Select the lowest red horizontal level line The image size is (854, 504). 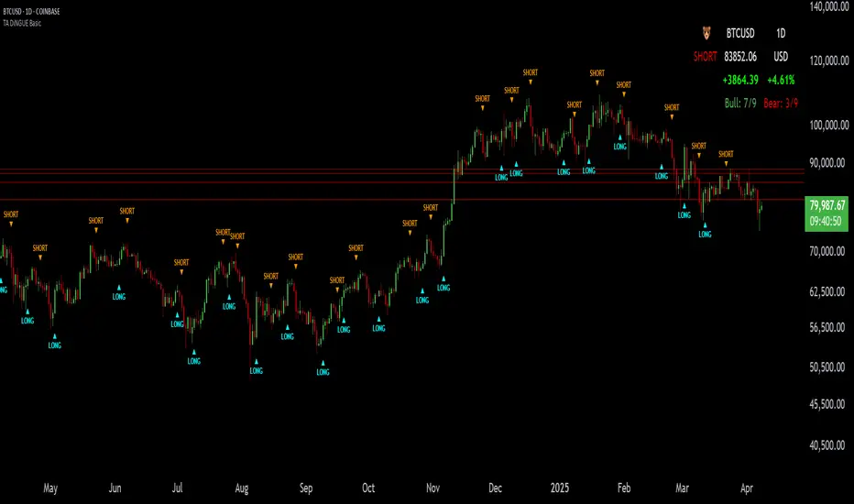tap(402, 200)
